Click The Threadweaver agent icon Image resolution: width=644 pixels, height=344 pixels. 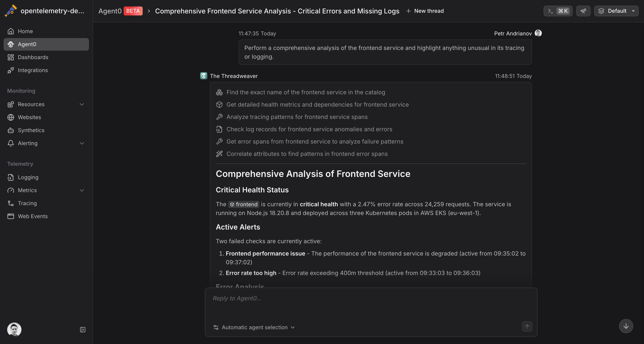203,76
